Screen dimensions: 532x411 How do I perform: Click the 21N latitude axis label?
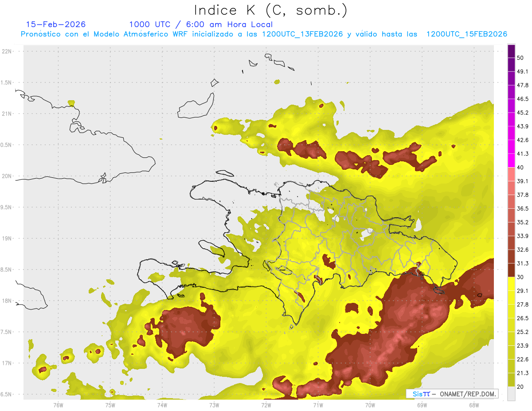point(7,114)
